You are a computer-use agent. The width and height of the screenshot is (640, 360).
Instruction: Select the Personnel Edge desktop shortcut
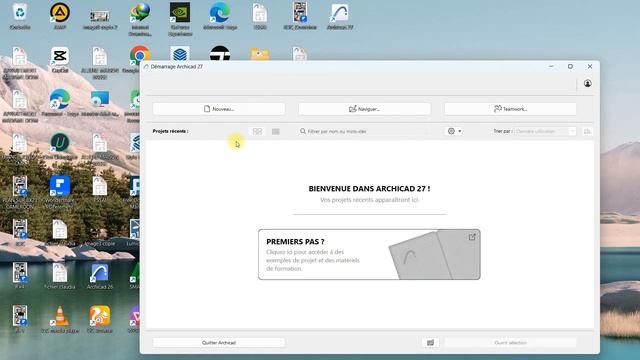60,103
